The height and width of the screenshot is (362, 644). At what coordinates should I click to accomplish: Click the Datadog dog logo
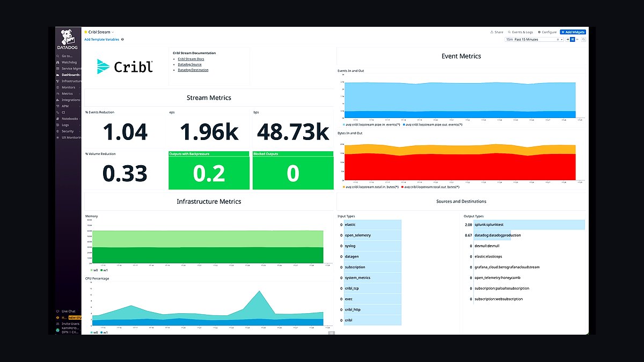pos(68,38)
